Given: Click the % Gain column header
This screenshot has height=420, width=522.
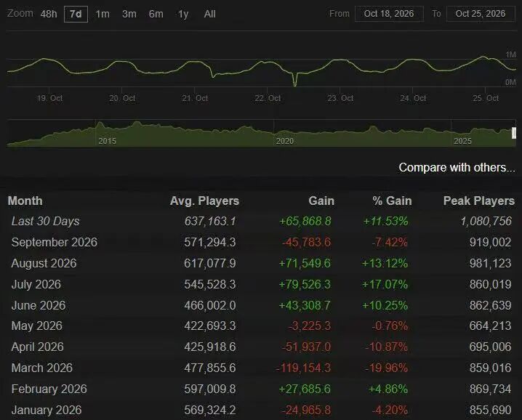Looking at the screenshot, I should pos(392,201).
